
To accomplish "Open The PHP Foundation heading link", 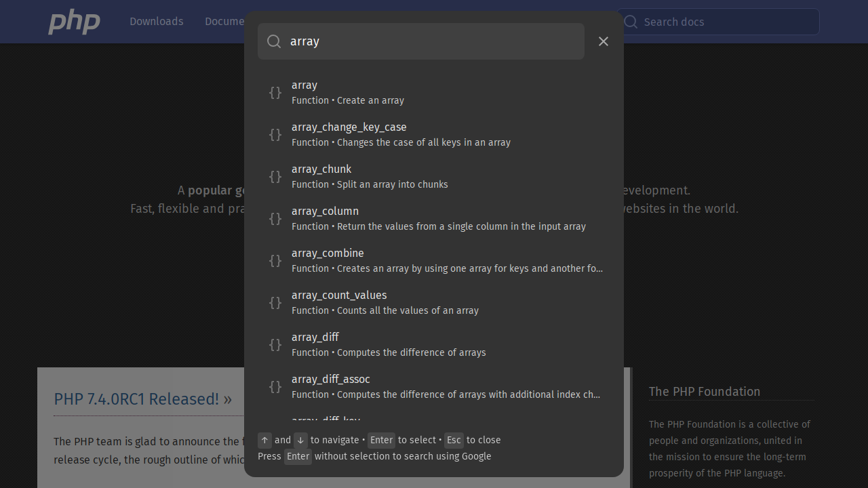I will 704,391.
